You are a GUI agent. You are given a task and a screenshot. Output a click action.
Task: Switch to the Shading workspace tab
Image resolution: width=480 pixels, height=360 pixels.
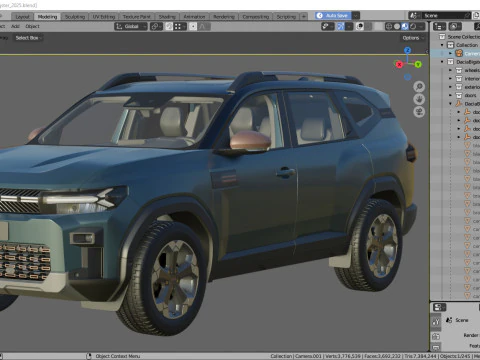pyautogui.click(x=167, y=17)
